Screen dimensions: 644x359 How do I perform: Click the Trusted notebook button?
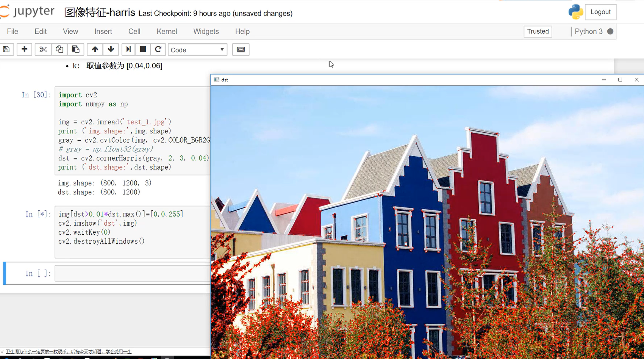(538, 31)
